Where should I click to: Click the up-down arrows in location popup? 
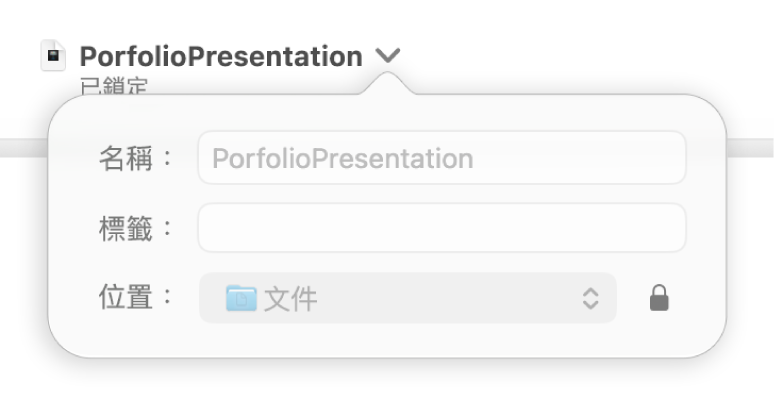click(x=590, y=298)
